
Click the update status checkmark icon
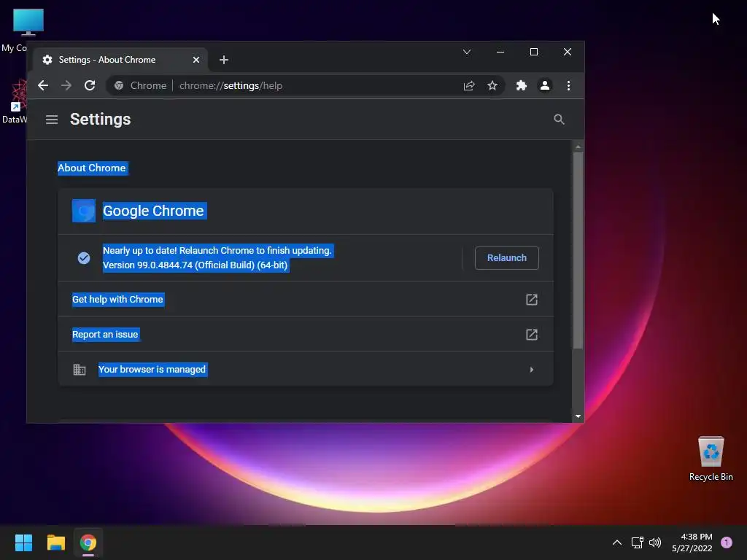84,258
